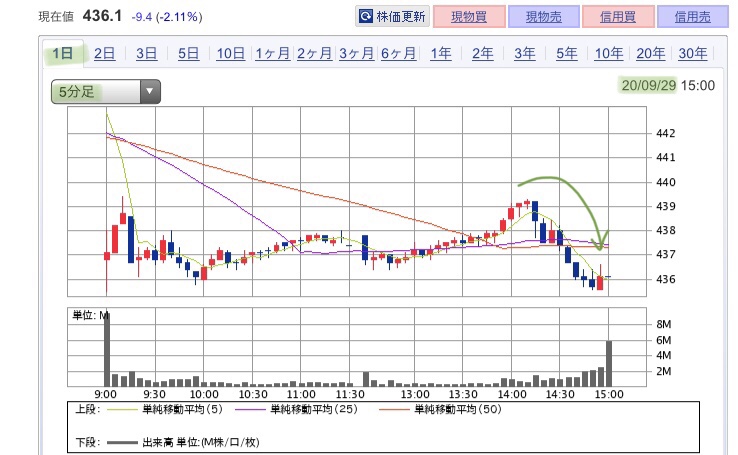The width and height of the screenshot is (738, 455).
Task: Select the 1日 chart period tab
Action: tap(63, 53)
